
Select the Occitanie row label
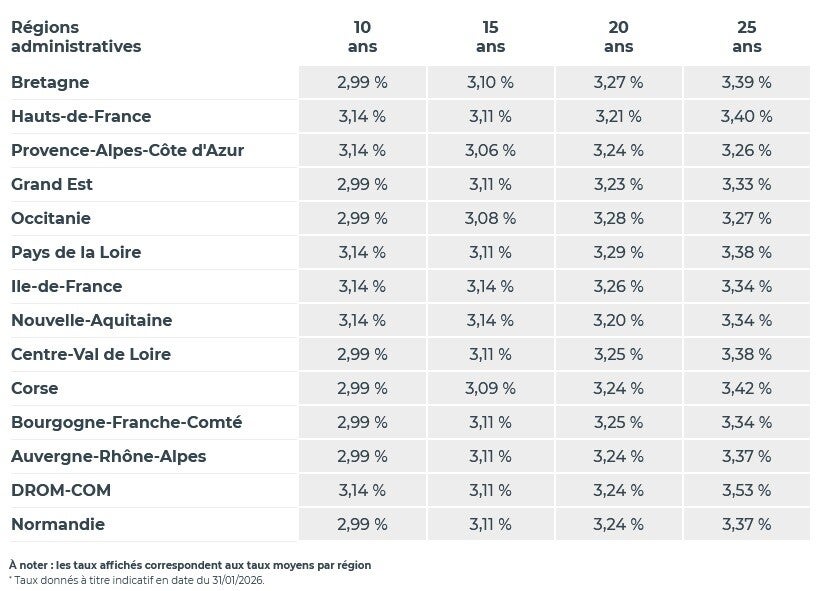pyautogui.click(x=51, y=218)
